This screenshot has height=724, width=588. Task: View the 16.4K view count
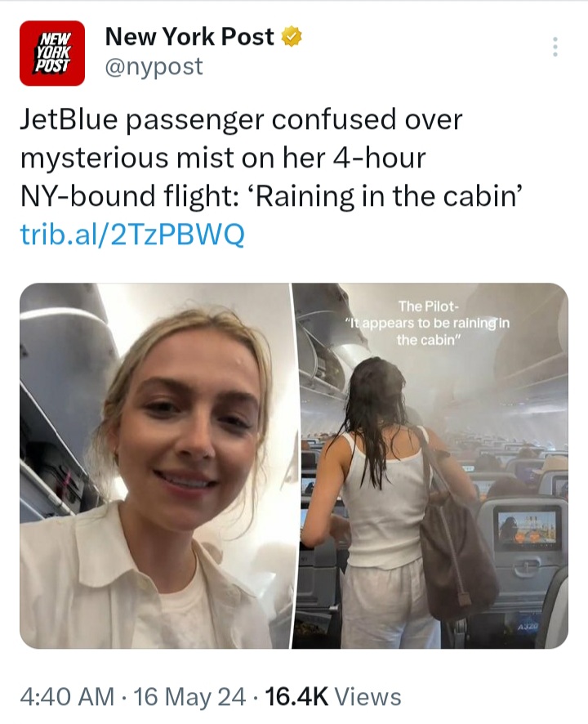[296, 696]
